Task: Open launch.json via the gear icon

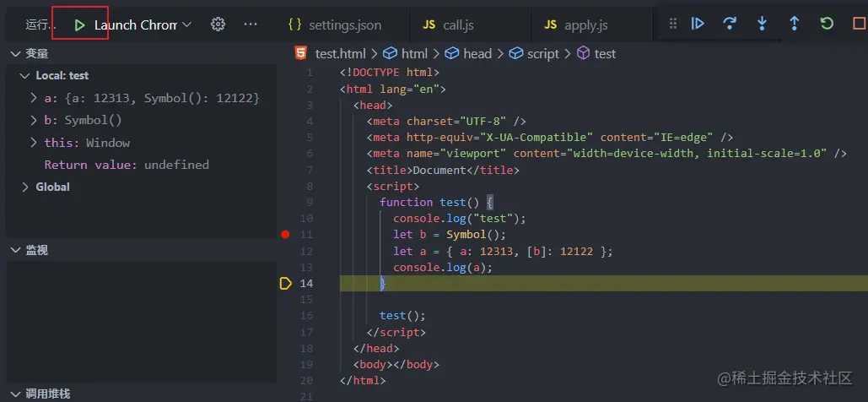Action: (218, 24)
